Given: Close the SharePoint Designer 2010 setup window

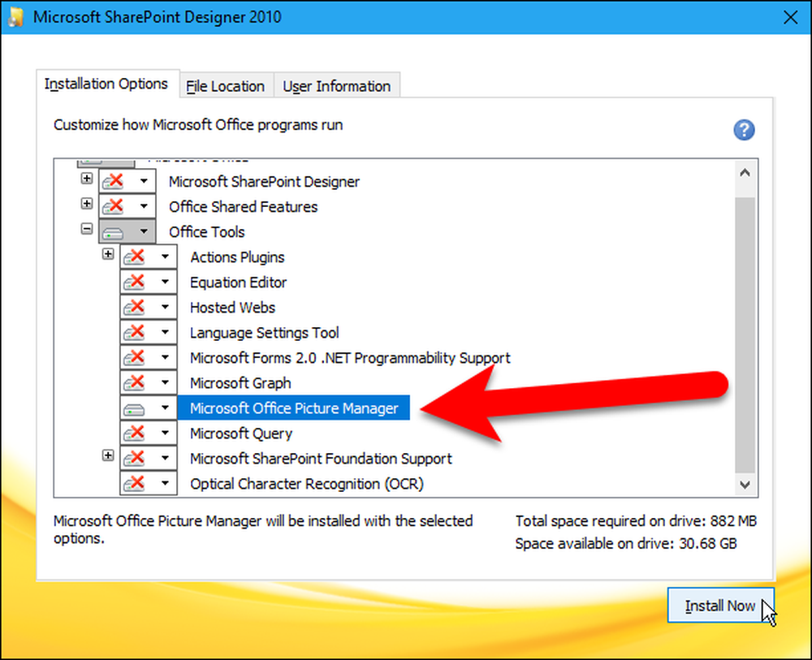Looking at the screenshot, I should tap(790, 18).
